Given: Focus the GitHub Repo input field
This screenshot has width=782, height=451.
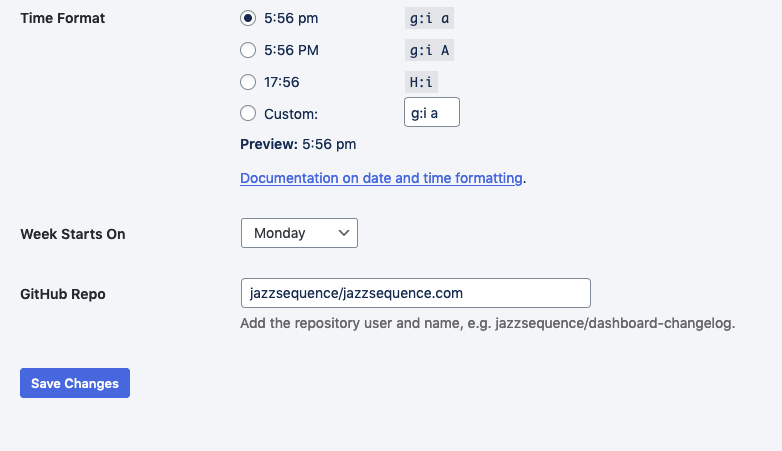Looking at the screenshot, I should 415,293.
